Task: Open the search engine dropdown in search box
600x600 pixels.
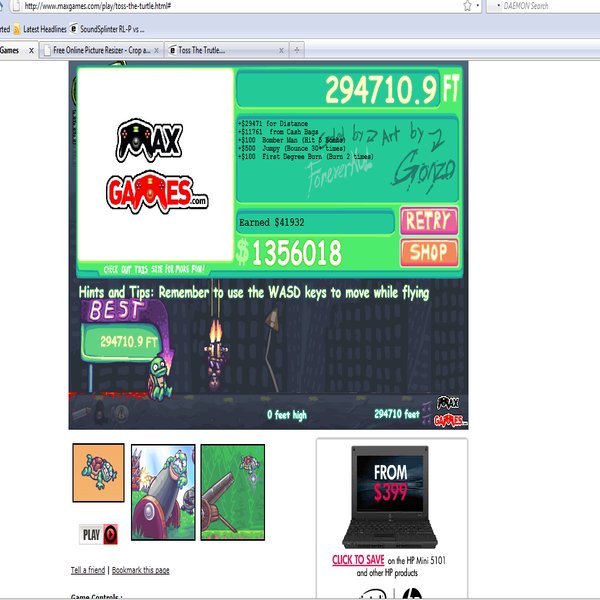Action: [x=498, y=6]
